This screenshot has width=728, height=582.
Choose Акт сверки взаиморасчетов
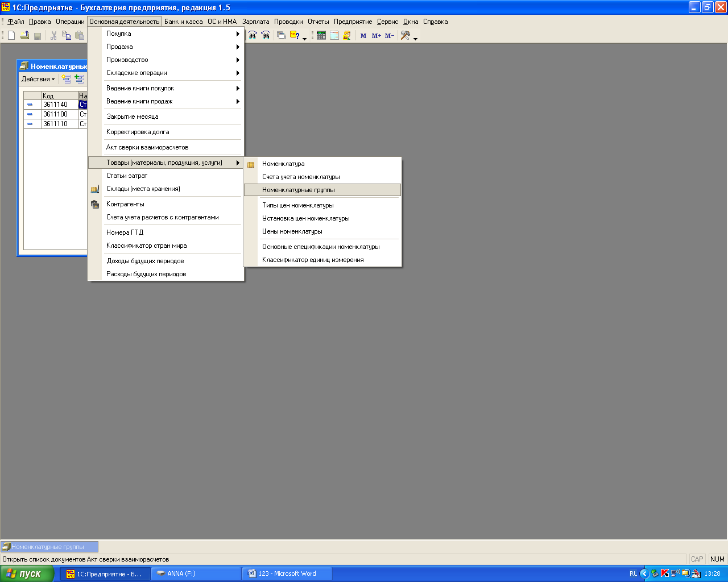[x=166, y=147]
